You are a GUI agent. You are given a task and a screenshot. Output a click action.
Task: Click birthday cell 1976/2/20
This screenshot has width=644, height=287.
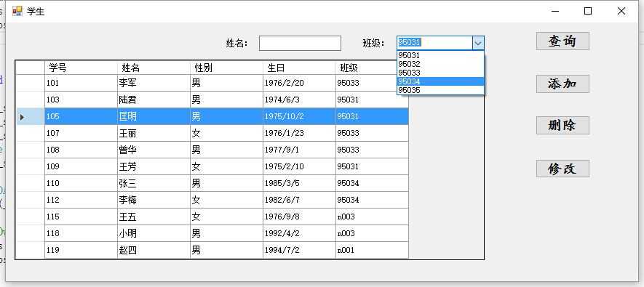(x=299, y=83)
